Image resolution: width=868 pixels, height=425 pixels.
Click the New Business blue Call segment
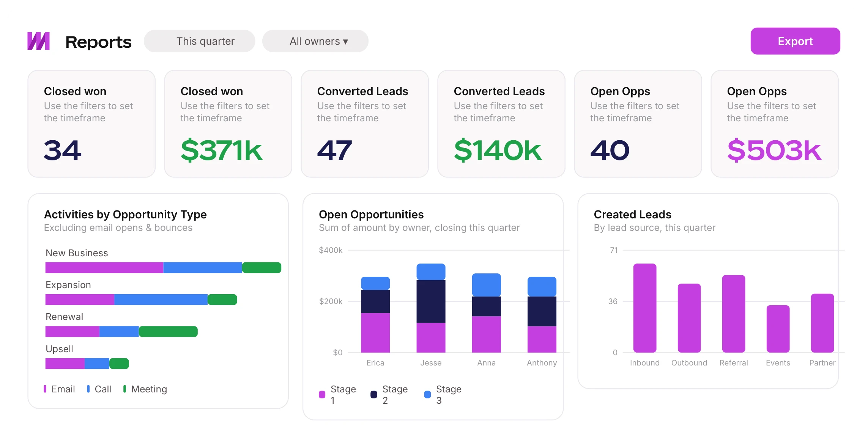click(x=203, y=268)
